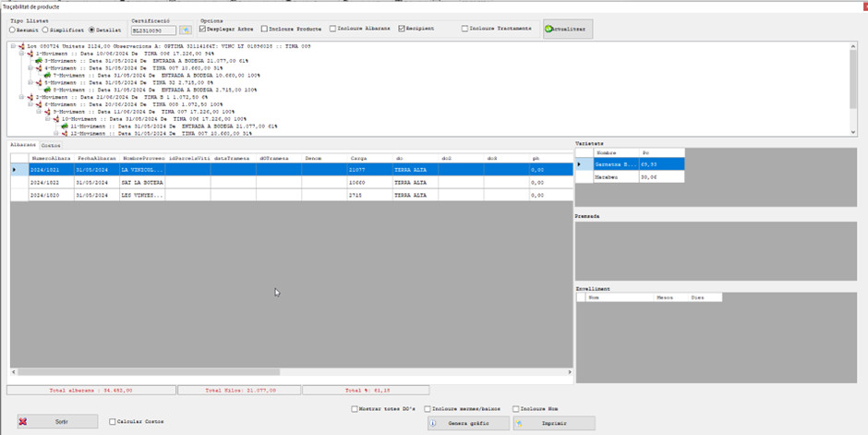Switch to the Costos tab
The image size is (868, 435).
(x=51, y=145)
